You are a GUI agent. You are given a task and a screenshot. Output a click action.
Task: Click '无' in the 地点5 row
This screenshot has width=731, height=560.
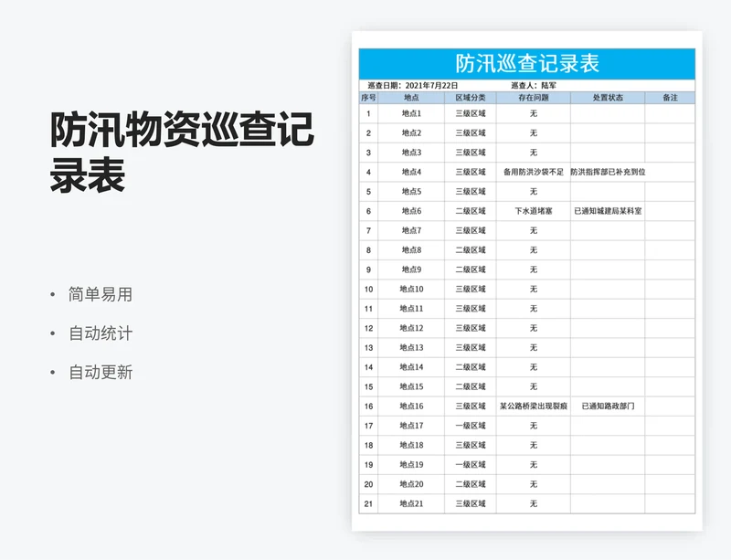pyautogui.click(x=534, y=192)
